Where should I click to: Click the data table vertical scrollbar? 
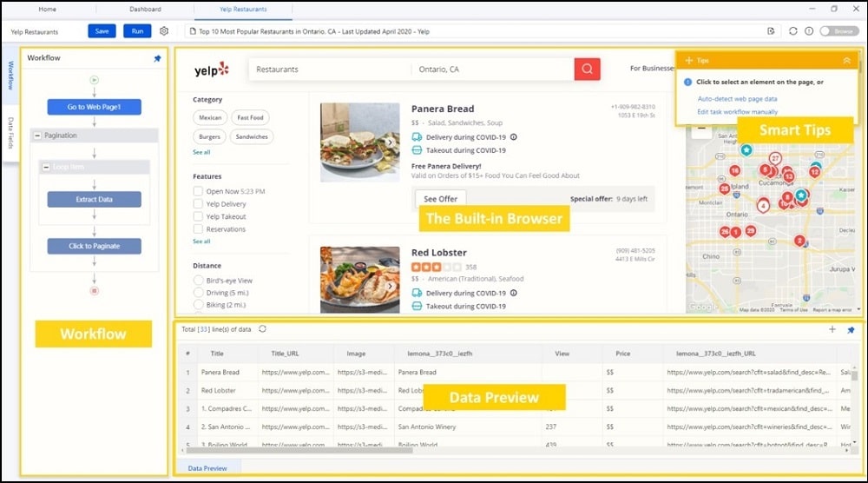(854, 375)
